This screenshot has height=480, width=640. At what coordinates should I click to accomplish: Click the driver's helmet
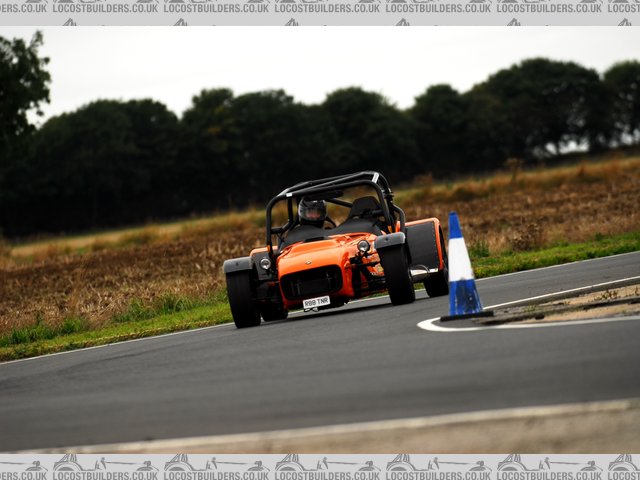tap(312, 211)
